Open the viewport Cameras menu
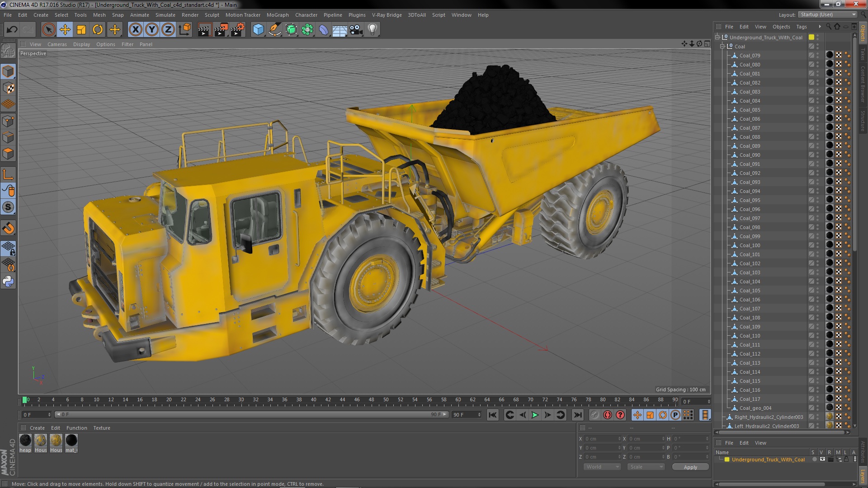The image size is (868, 488). 57,44
